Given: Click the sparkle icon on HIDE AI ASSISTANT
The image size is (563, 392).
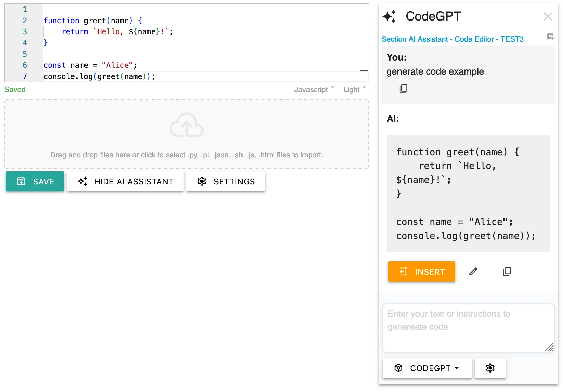Looking at the screenshot, I should 82,181.
